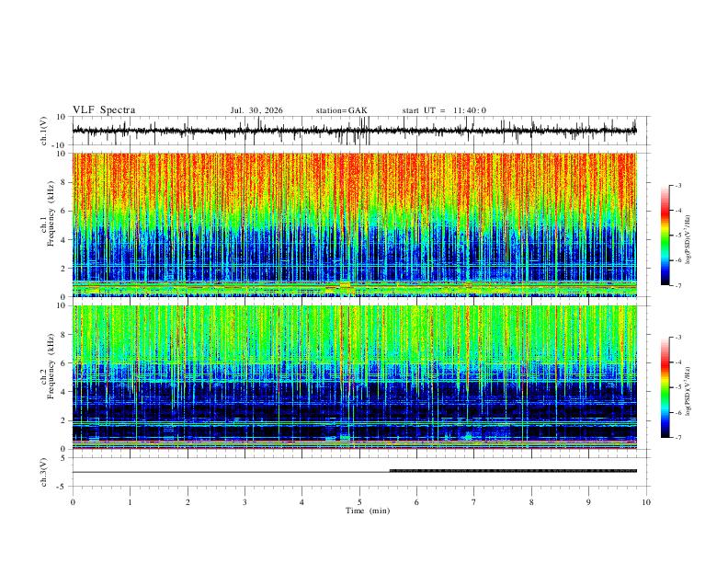
Task: Click the ch.3 trace step near 5.5 minutes
Action: [390, 471]
